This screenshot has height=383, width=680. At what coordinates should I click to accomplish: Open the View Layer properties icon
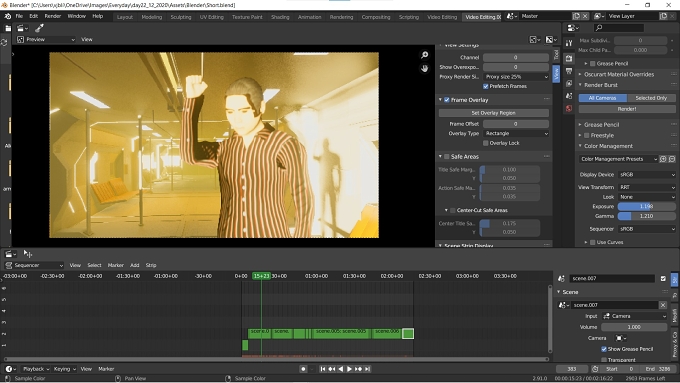tap(569, 83)
